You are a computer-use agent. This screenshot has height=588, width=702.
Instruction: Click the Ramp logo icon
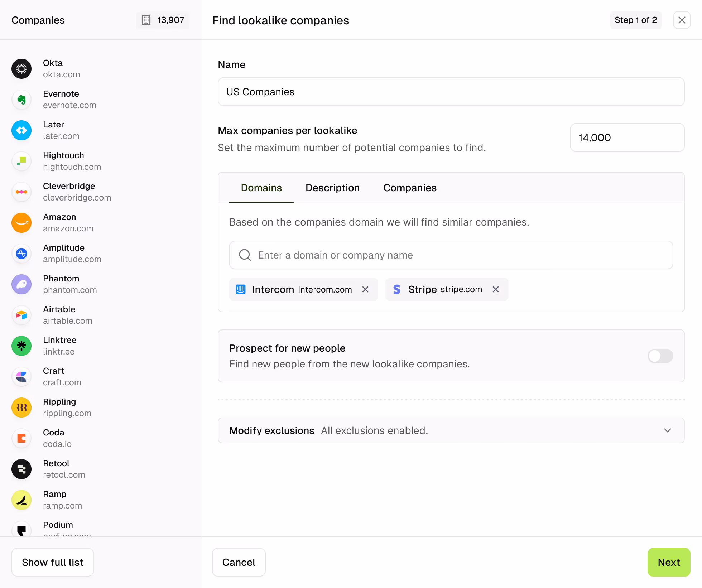(x=21, y=500)
